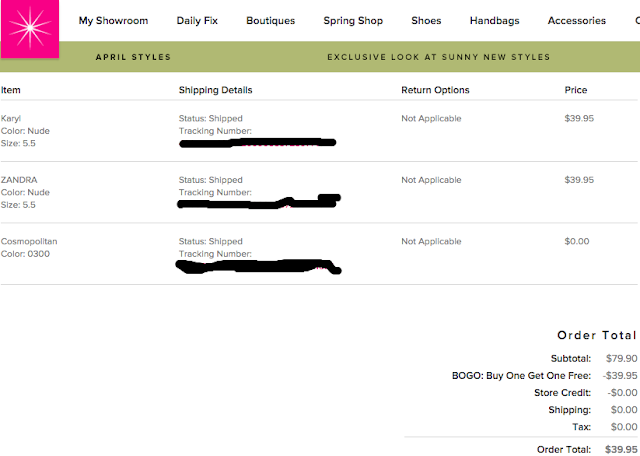Click the Shipping Details column header
Viewport: 640px width, 456px height.
pos(215,90)
